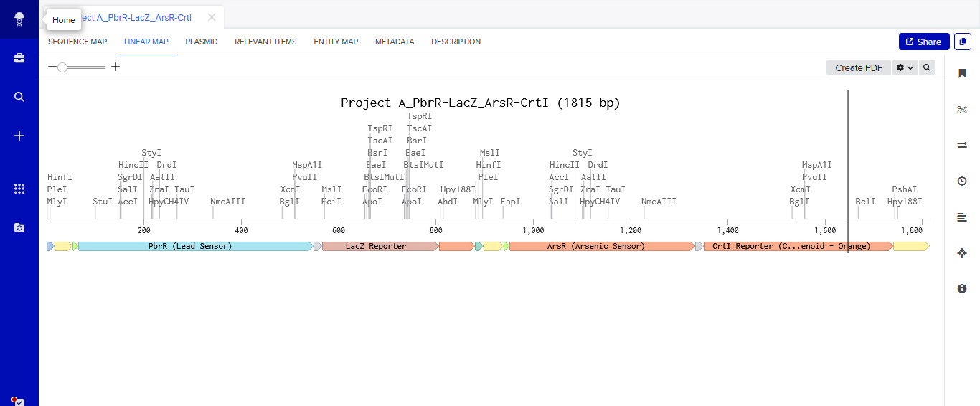Click the map search magnifier button

pos(927,67)
